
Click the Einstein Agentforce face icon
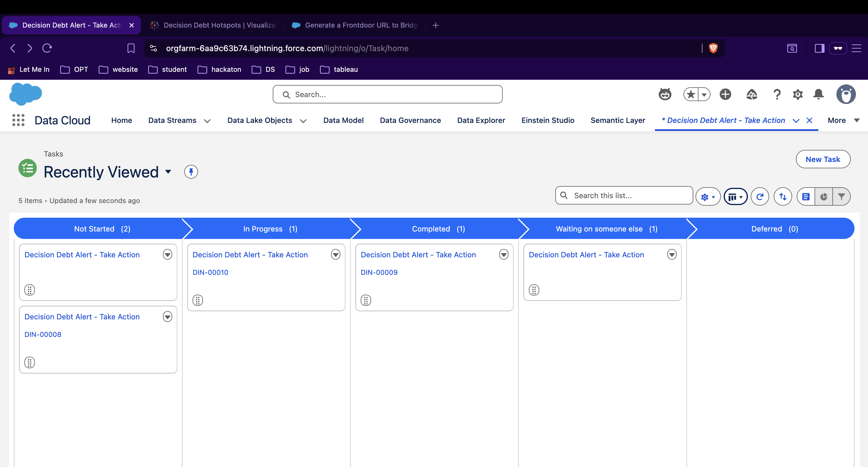pos(665,94)
